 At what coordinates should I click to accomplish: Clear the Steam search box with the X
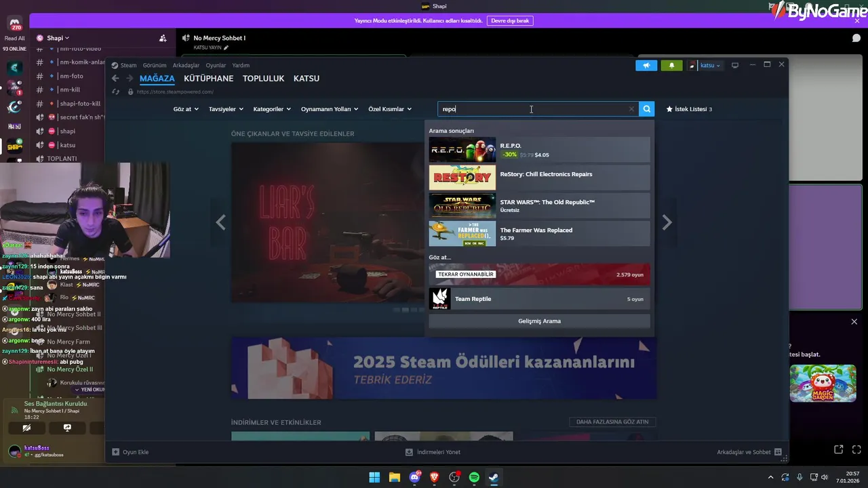tap(631, 108)
